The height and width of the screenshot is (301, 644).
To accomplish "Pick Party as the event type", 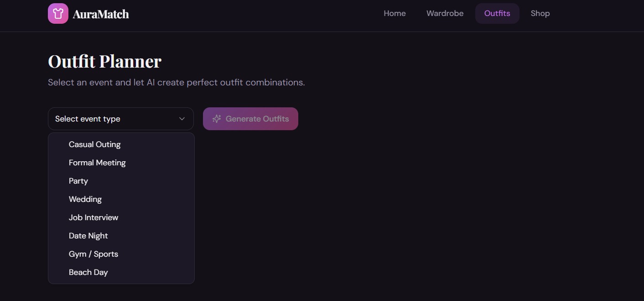I will point(121,181).
